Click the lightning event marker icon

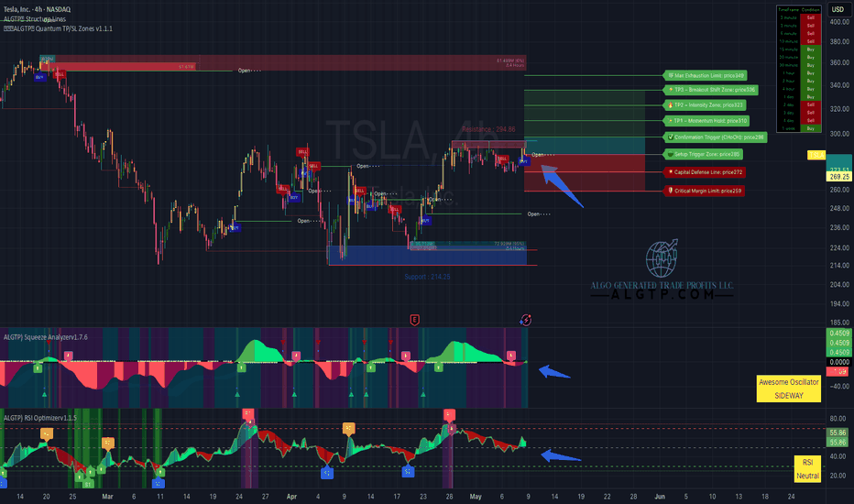click(526, 320)
